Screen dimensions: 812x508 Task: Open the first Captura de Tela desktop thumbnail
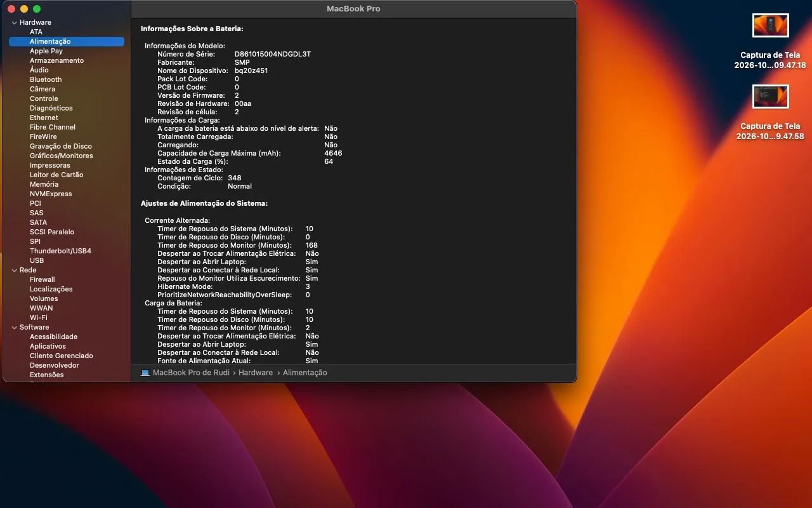coord(770,25)
